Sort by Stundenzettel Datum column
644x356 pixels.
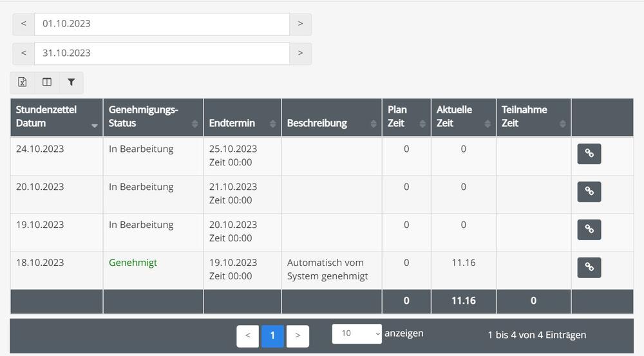[57, 117]
